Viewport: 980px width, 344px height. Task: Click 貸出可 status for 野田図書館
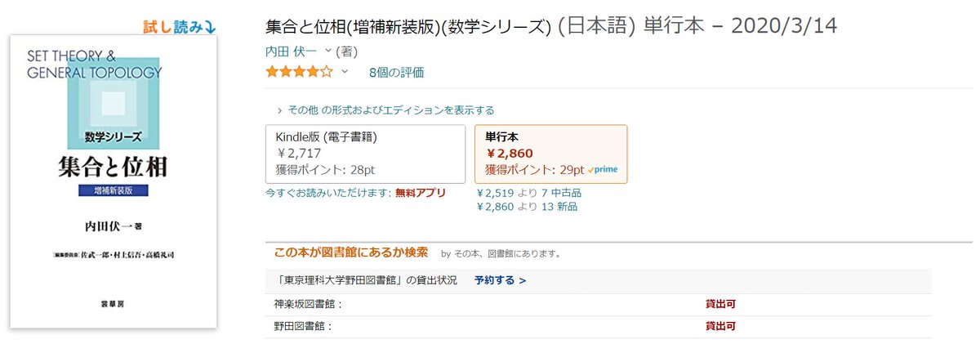click(720, 326)
